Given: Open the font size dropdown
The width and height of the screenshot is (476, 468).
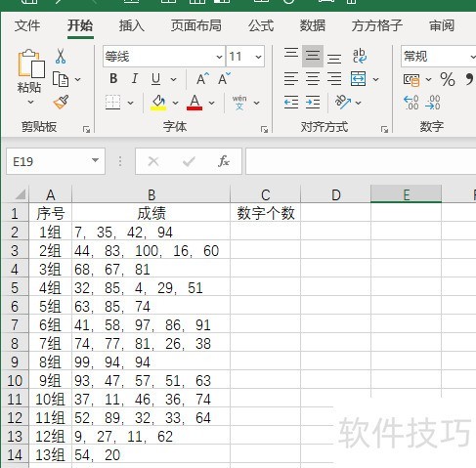Looking at the screenshot, I should 258,57.
